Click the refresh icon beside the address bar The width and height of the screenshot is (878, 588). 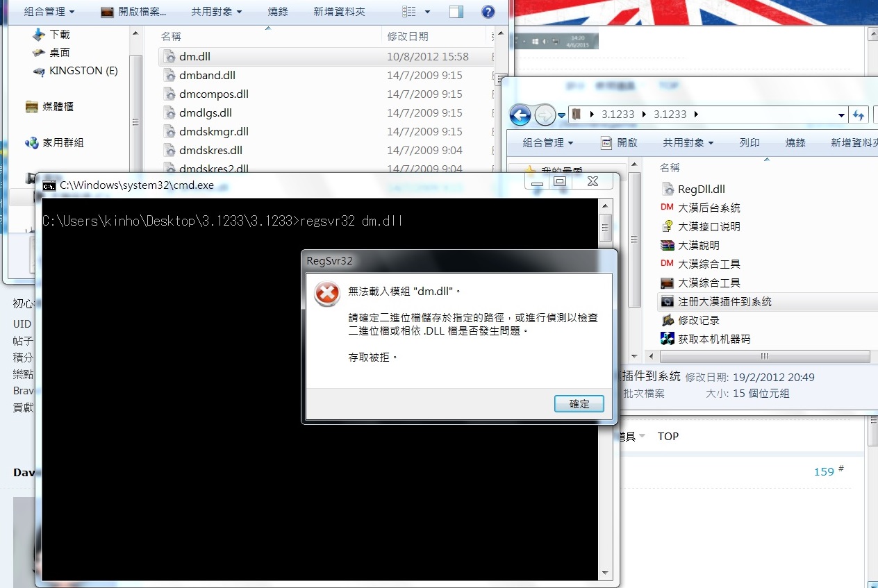pyautogui.click(x=859, y=115)
